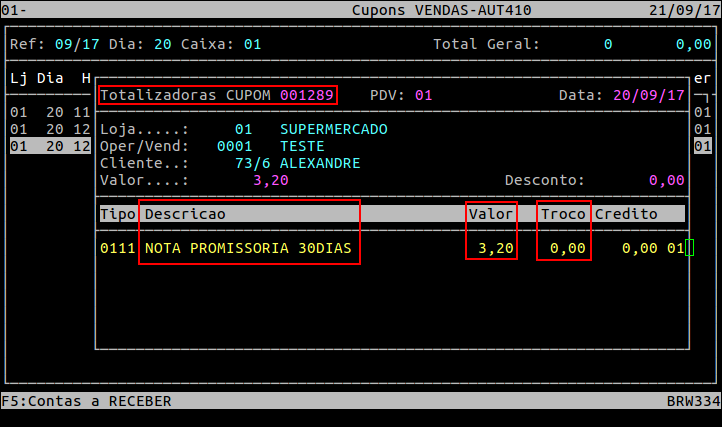Click the Desconto value field
722x427 pixels.
click(x=666, y=180)
